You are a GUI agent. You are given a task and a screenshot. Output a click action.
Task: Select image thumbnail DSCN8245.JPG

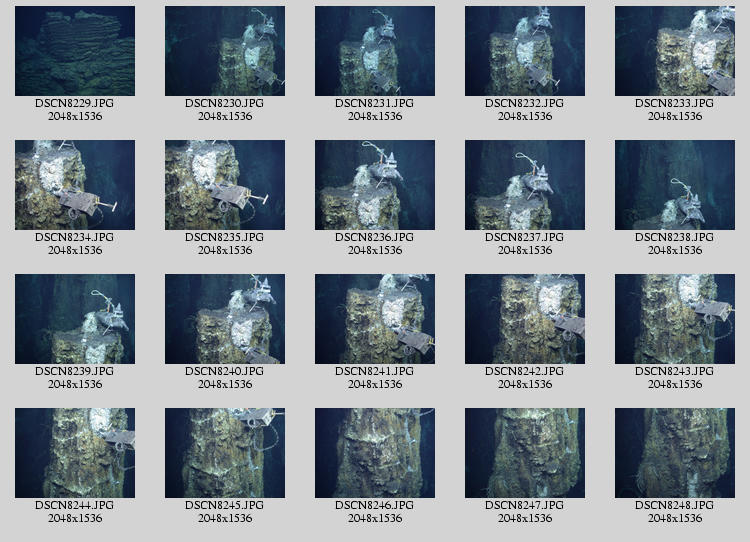pyautogui.click(x=225, y=453)
